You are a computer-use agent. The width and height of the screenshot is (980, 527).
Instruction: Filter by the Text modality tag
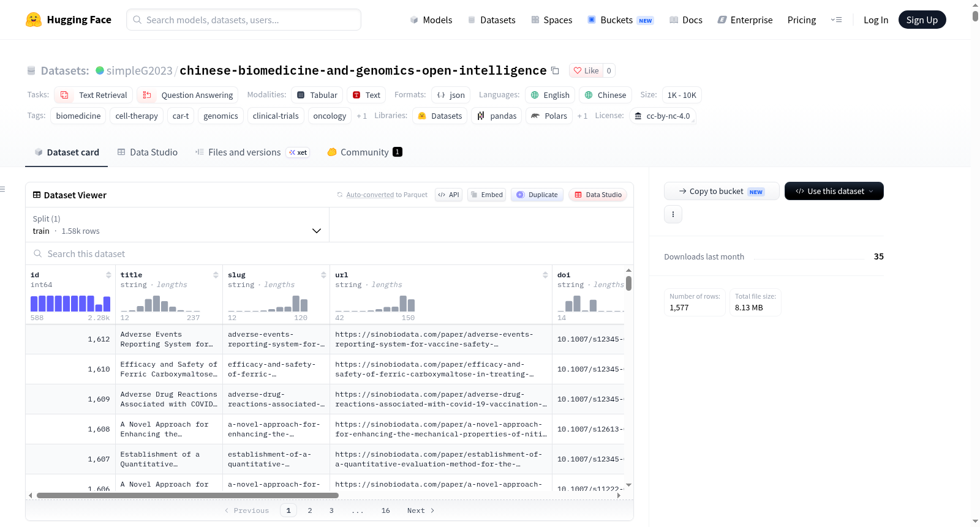366,95
